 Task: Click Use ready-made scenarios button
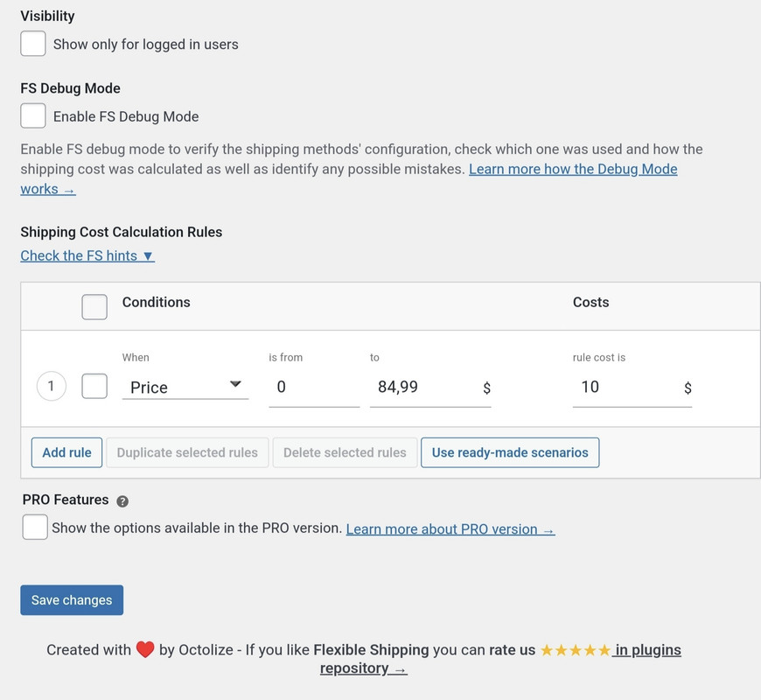pyautogui.click(x=510, y=452)
